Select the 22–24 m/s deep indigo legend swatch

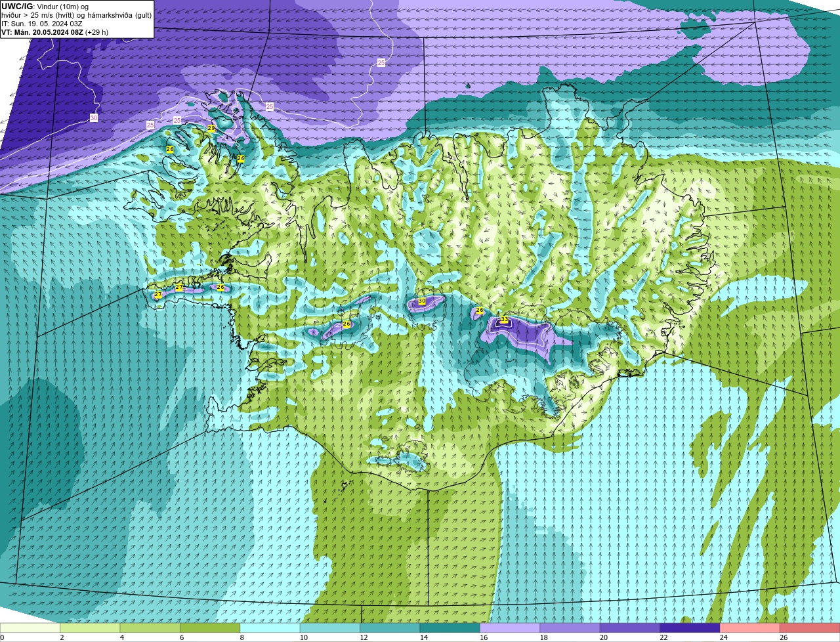[690, 628]
